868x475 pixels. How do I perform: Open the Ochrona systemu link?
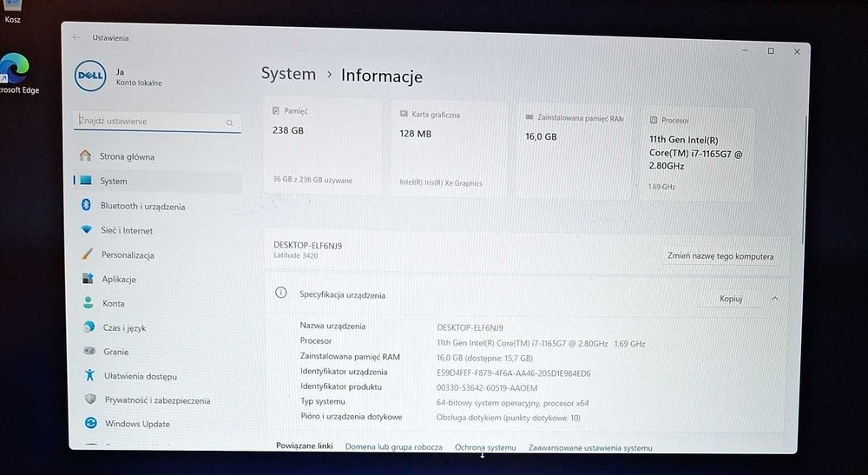pyautogui.click(x=485, y=446)
